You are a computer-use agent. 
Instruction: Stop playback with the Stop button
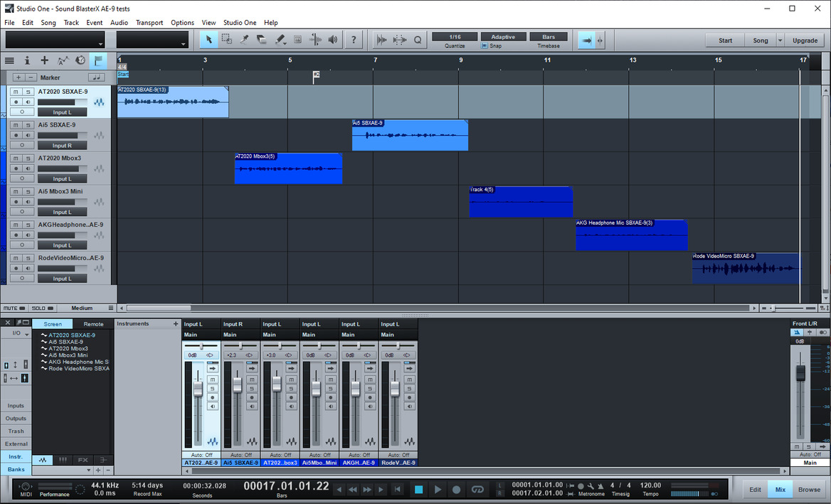(418, 489)
